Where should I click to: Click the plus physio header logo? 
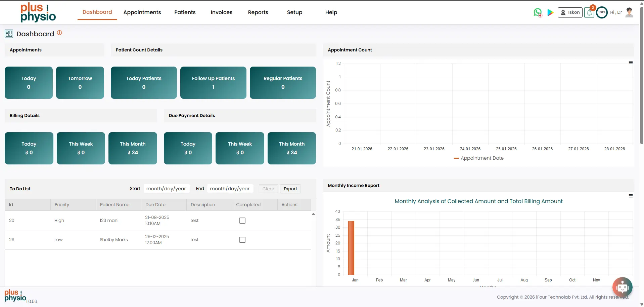38,12
